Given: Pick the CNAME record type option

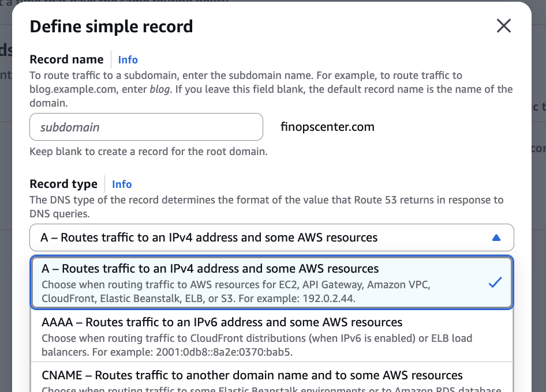Looking at the screenshot, I should (x=252, y=375).
